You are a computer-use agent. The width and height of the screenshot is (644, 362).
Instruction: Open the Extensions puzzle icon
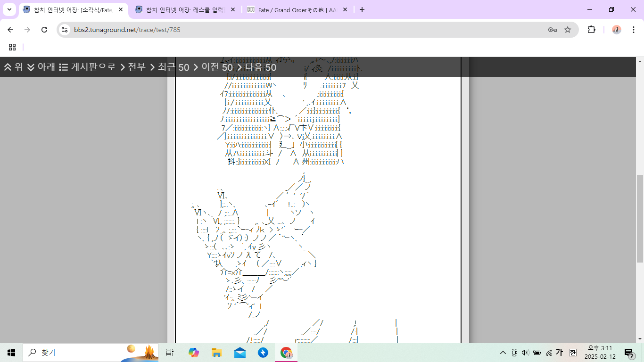[591, 30]
